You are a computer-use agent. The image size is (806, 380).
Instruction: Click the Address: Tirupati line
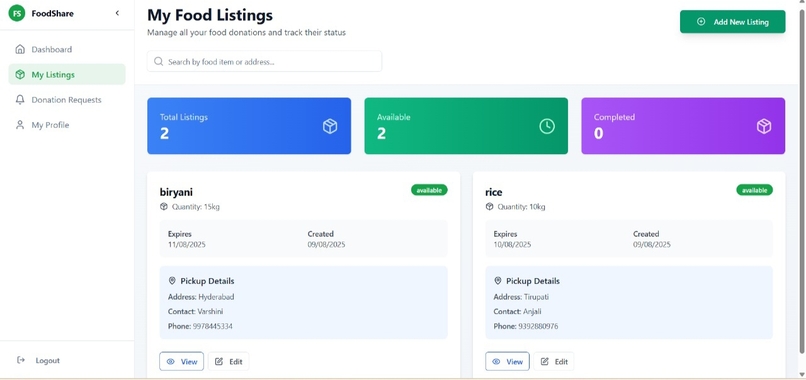click(x=521, y=297)
